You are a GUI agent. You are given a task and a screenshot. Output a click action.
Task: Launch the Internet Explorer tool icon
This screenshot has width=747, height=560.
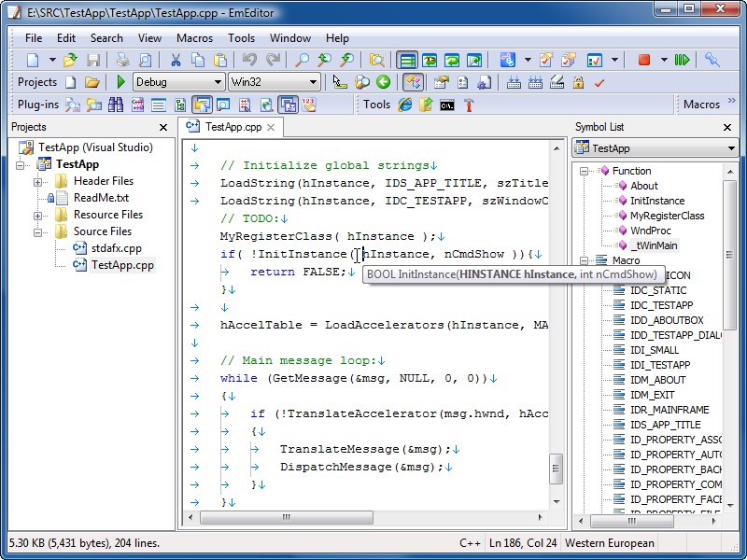[x=405, y=105]
